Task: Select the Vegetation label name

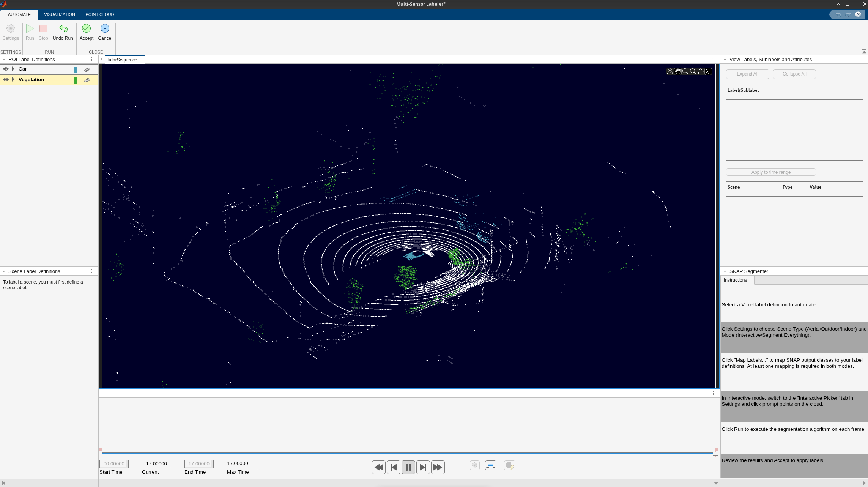Action: tap(31, 80)
